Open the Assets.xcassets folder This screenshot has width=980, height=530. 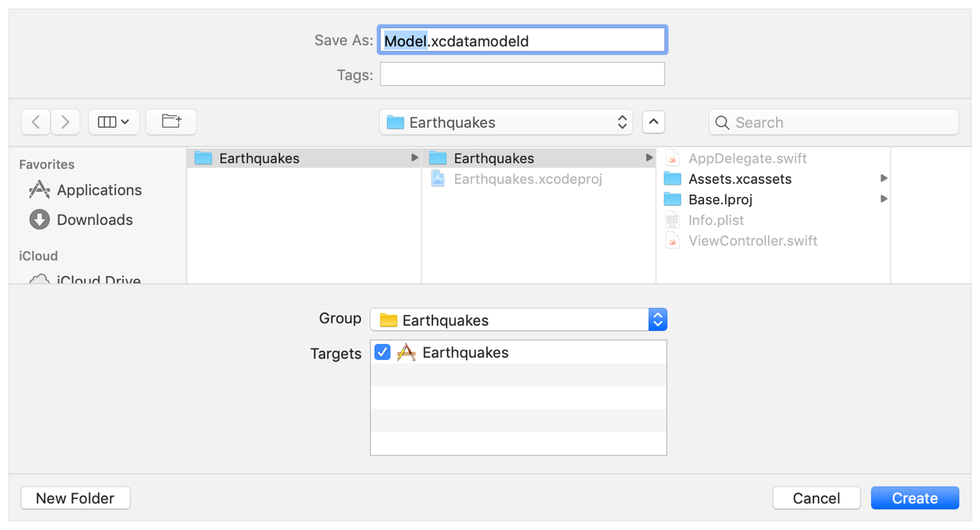tap(739, 179)
